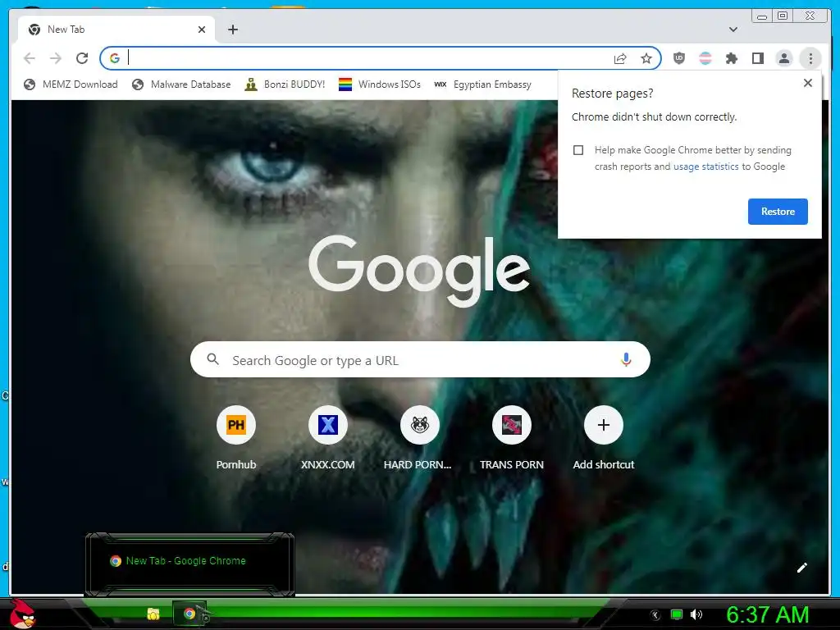Viewport: 840px width, 630px height.
Task: Open Malware Database bookmark
Action: click(181, 84)
